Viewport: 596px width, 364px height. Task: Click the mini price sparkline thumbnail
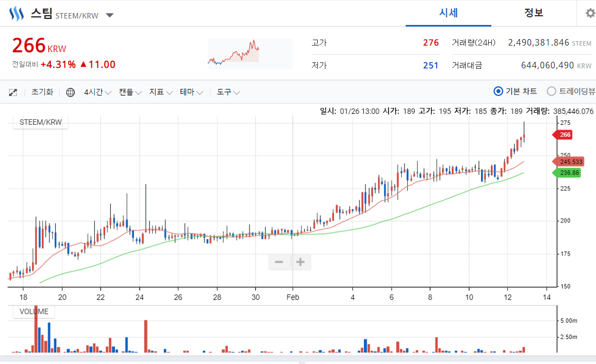pos(250,54)
